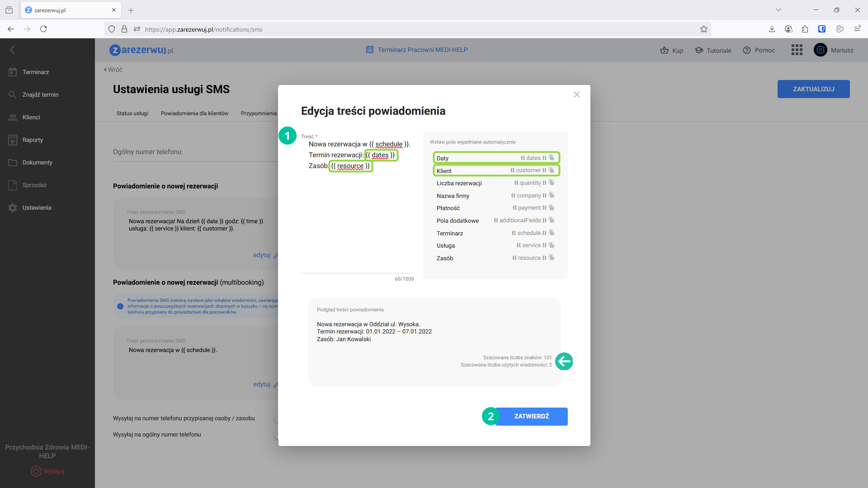Confirm with the ZATWIERDŹ button
The height and width of the screenshot is (488, 868).
click(531, 416)
